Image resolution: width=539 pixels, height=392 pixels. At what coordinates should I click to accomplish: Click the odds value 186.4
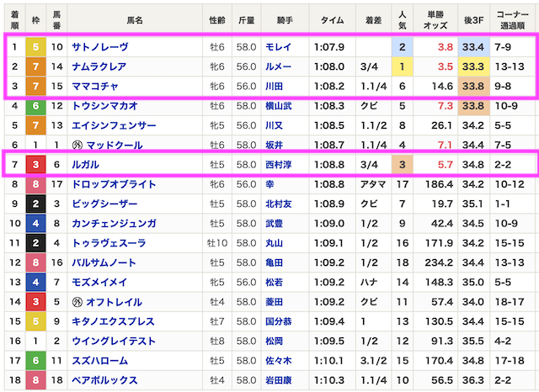tap(439, 184)
